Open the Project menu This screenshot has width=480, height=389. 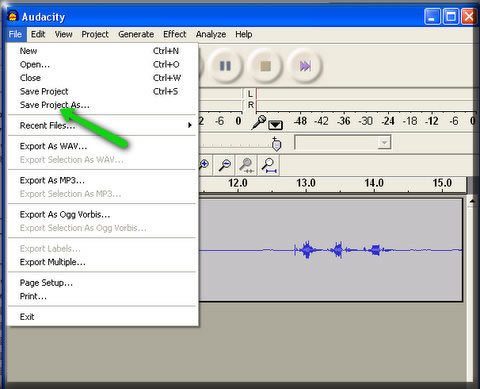95,34
